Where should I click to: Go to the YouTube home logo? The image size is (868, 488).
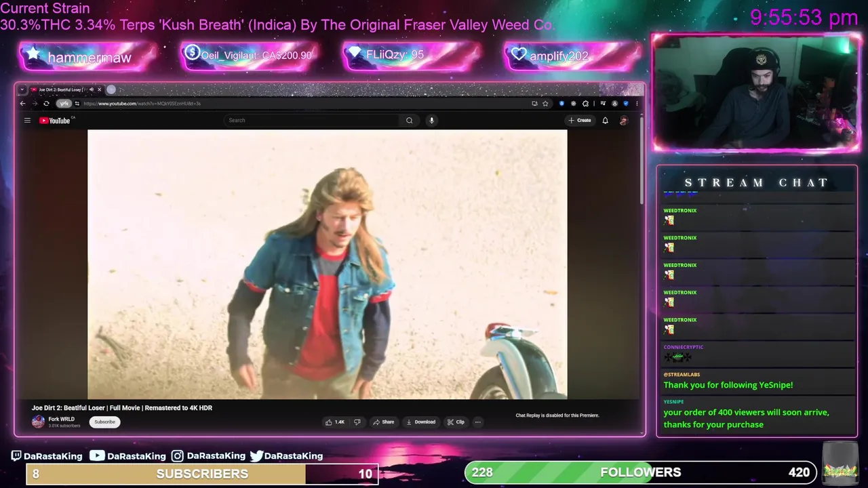56,121
